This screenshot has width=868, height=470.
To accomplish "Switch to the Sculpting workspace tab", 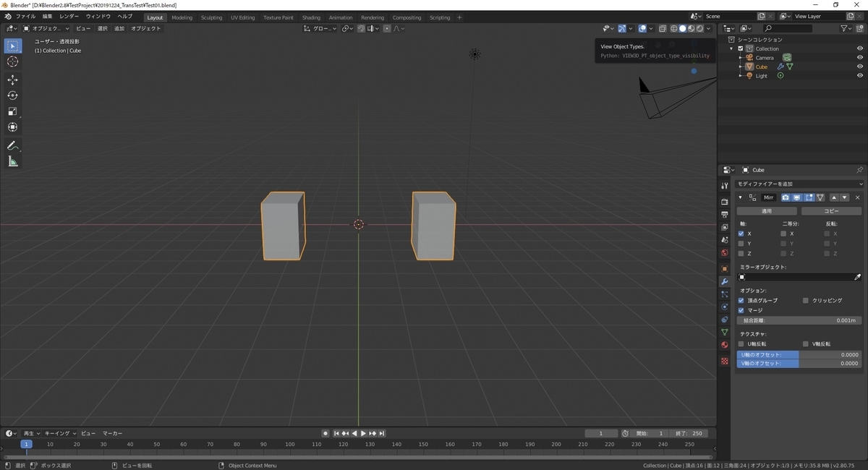I will point(212,17).
